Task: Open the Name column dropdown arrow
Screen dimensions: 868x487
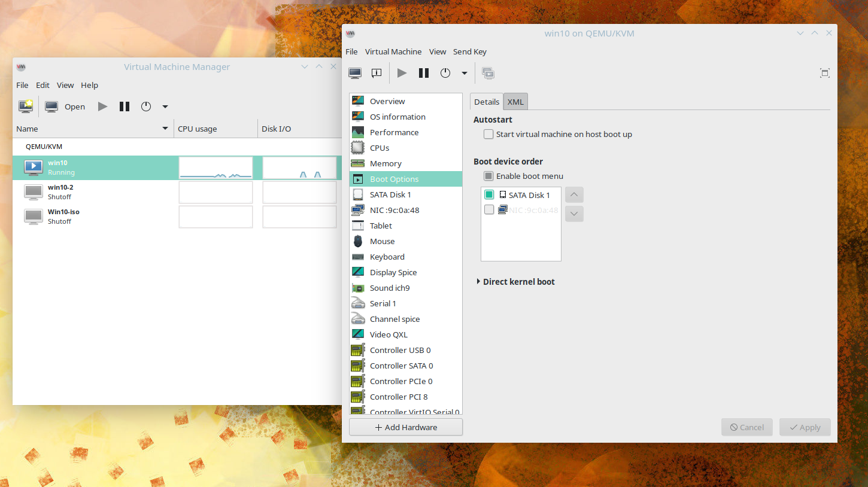Action: click(165, 129)
